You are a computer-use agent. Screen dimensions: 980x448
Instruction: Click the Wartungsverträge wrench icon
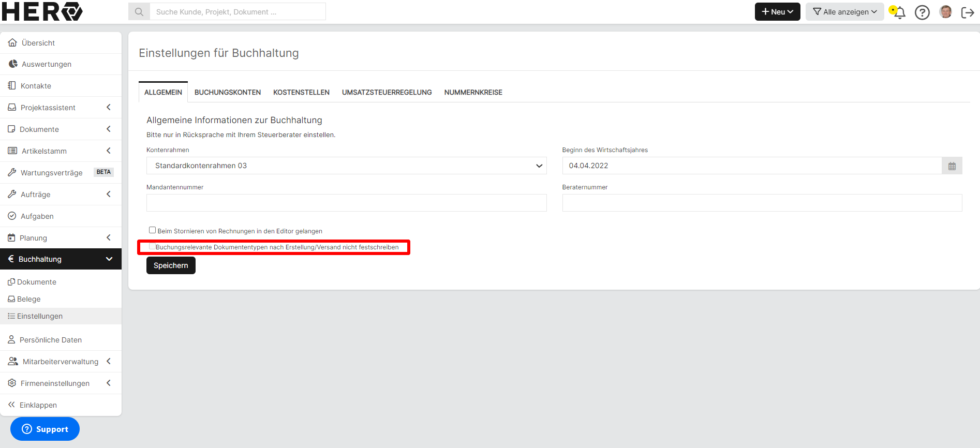[x=12, y=172]
